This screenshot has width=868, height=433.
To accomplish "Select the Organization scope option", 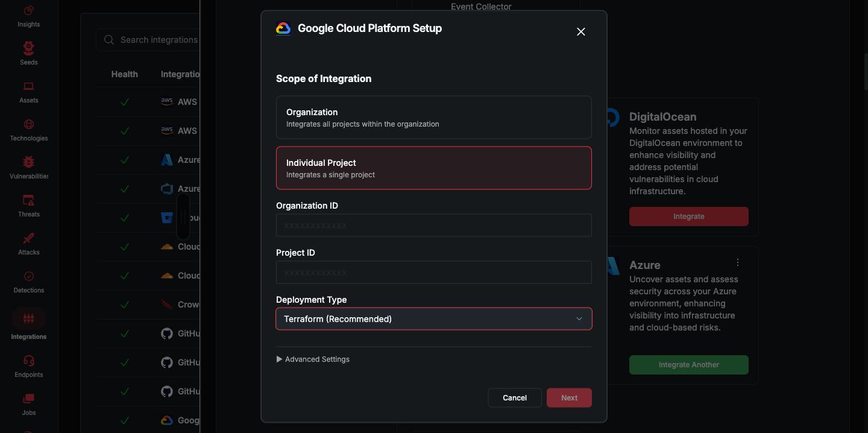I will [x=434, y=118].
